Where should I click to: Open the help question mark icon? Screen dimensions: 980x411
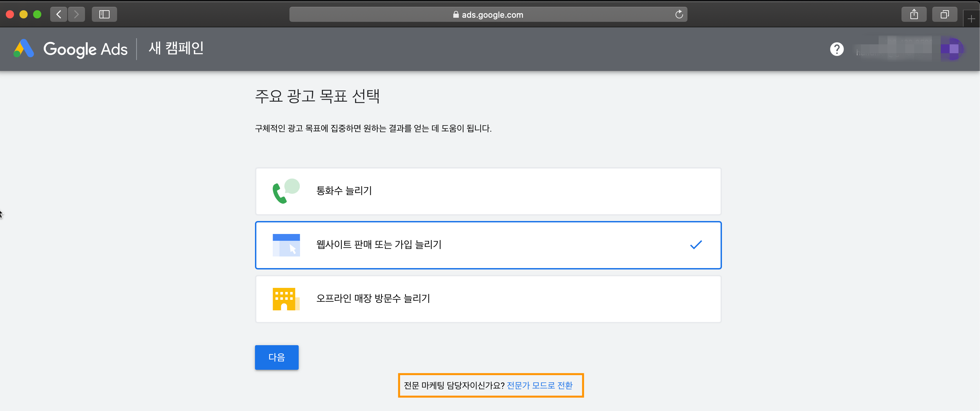pos(836,49)
